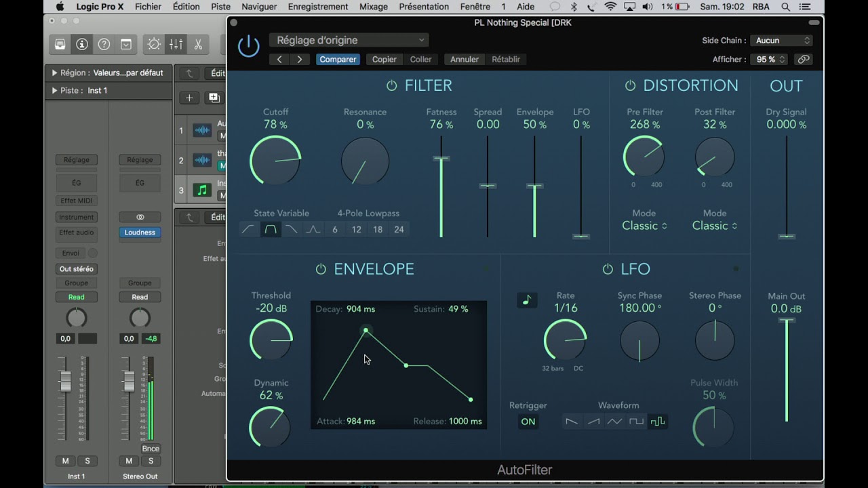Open the Editors scissors icon
The image size is (868, 488).
pyautogui.click(x=198, y=44)
